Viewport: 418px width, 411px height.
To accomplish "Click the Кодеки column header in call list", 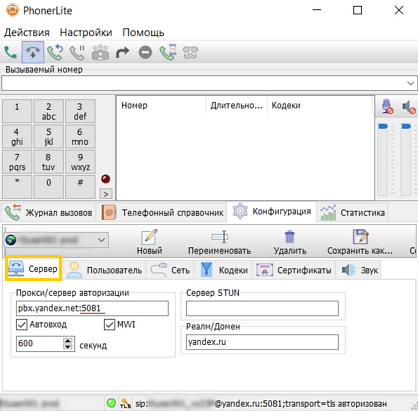I will (319, 106).
